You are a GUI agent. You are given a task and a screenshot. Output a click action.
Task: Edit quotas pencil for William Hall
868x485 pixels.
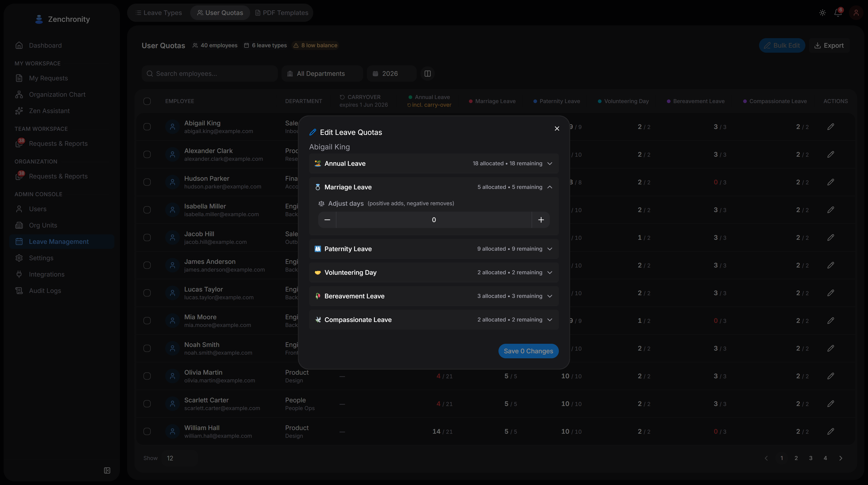(831, 431)
